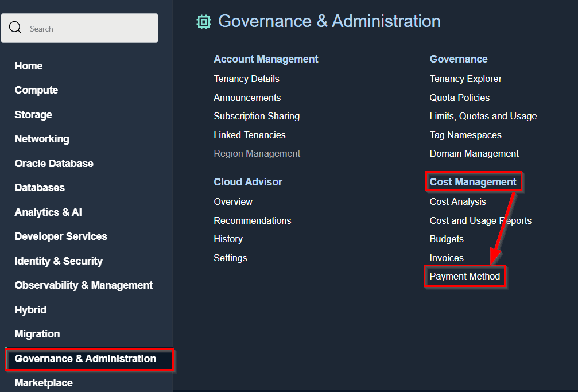Screen dimensions: 578x392
Task: Open the Tenancy Explorer link
Action: 465,79
